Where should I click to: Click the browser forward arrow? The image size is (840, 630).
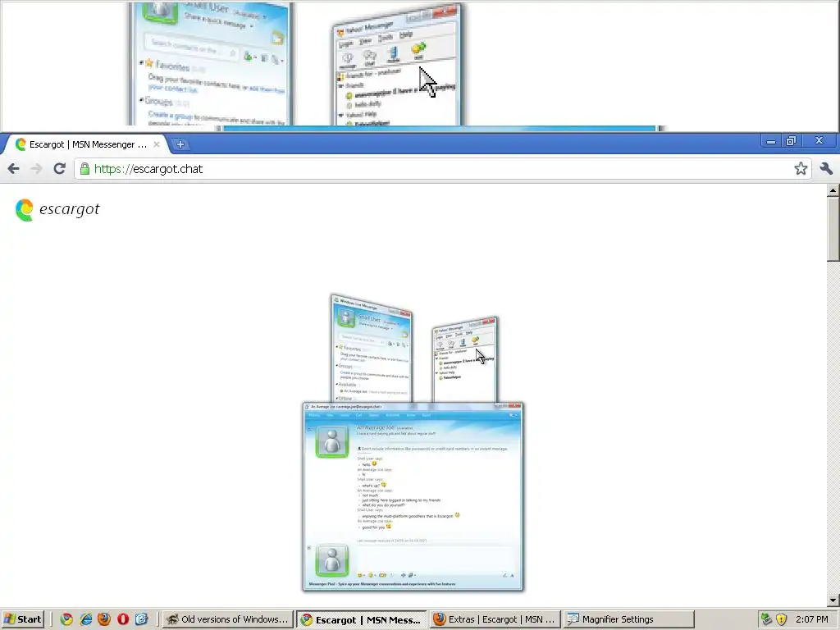tap(36, 169)
